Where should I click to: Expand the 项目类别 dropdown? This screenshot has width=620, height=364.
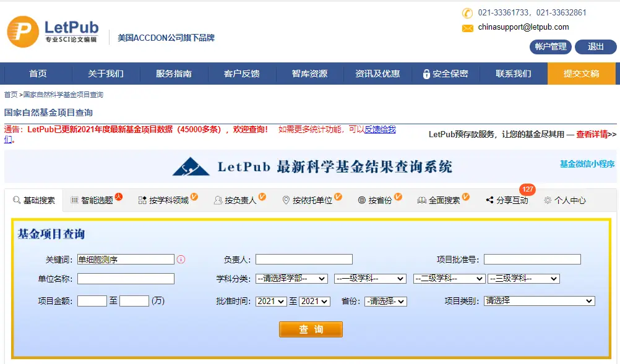tap(538, 301)
